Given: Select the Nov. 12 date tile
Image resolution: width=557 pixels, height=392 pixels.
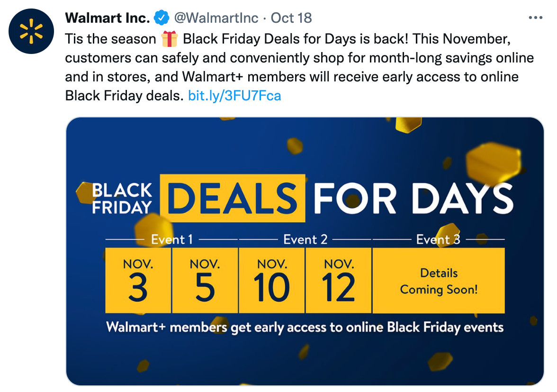Looking at the screenshot, I should pyautogui.click(x=339, y=280).
